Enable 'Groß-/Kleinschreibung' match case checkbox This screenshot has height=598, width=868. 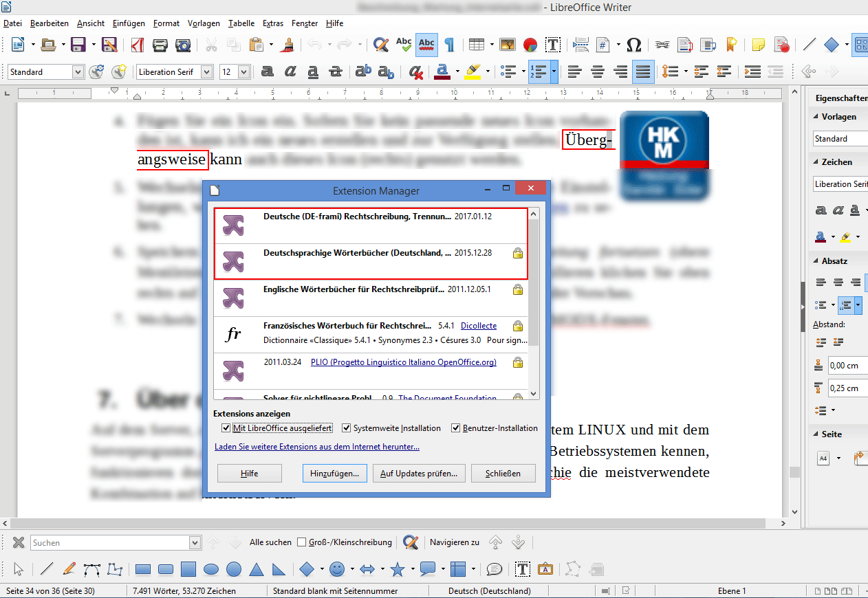[301, 542]
